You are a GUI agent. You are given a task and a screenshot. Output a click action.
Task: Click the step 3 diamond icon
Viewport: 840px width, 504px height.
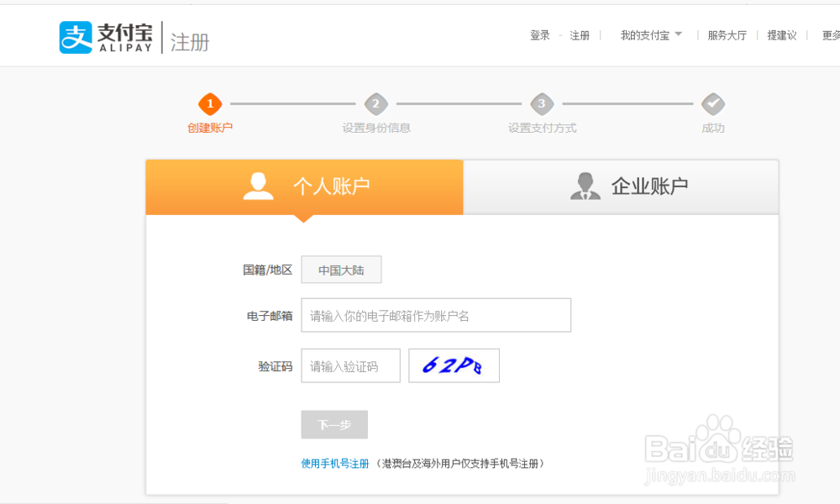pos(542,104)
